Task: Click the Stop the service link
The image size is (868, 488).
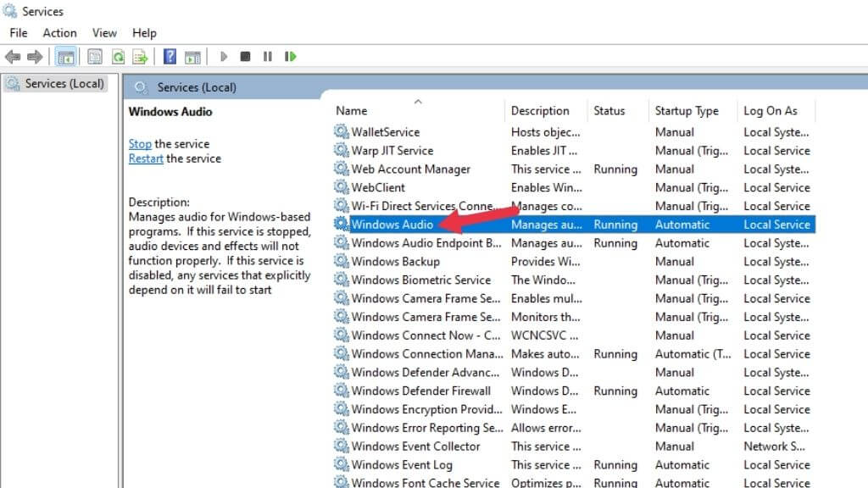Action: coord(140,144)
